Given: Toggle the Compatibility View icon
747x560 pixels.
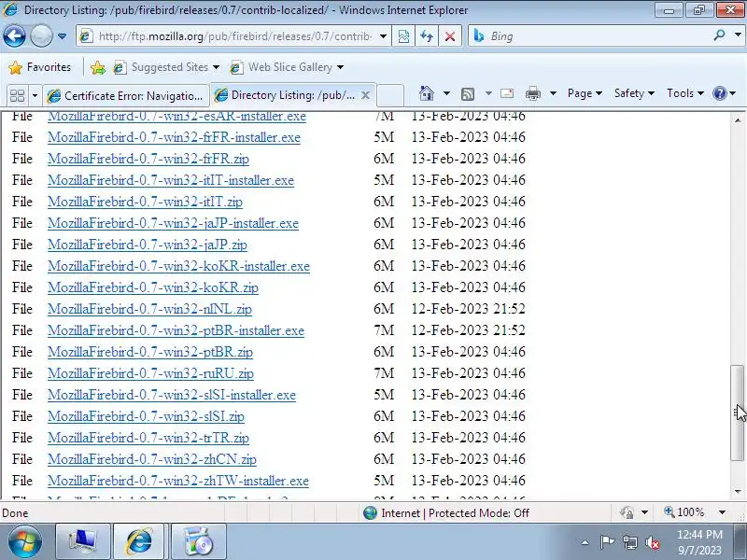Looking at the screenshot, I should [x=403, y=36].
